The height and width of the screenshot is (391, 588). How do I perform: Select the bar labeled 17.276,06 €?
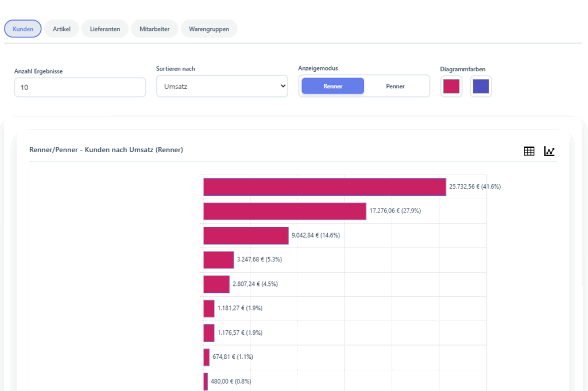pos(284,211)
